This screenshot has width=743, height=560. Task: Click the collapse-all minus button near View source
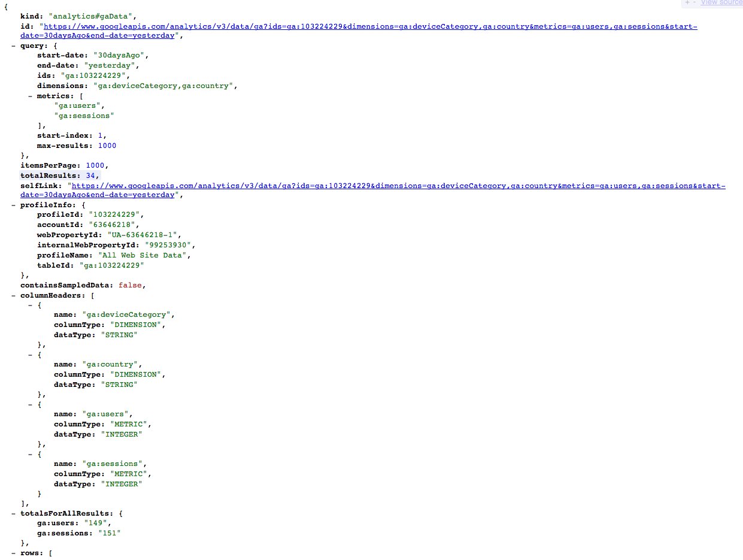pyautogui.click(x=695, y=2)
